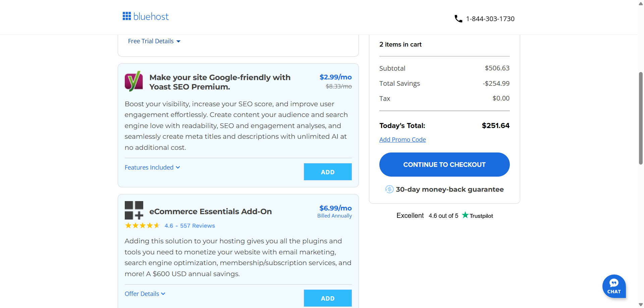Open the 4.6 - 557 Reviews link
The width and height of the screenshot is (644, 308).
pos(190,226)
